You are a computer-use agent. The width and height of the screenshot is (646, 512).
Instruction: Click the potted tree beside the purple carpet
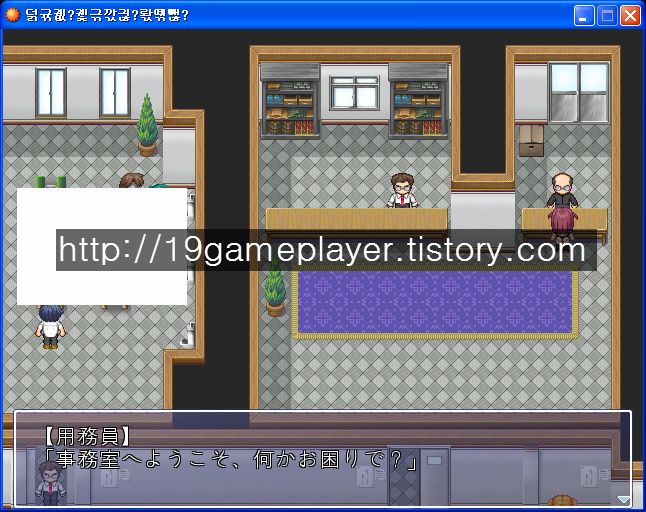pyautogui.click(x=275, y=288)
